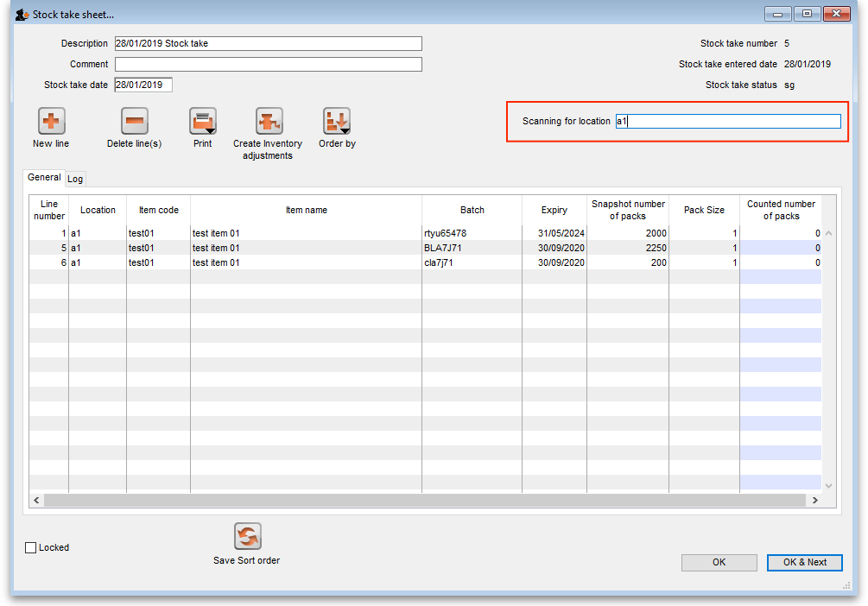Screen dimensions: 868x606
Task: Click the Save Sort order icon
Action: point(247,536)
